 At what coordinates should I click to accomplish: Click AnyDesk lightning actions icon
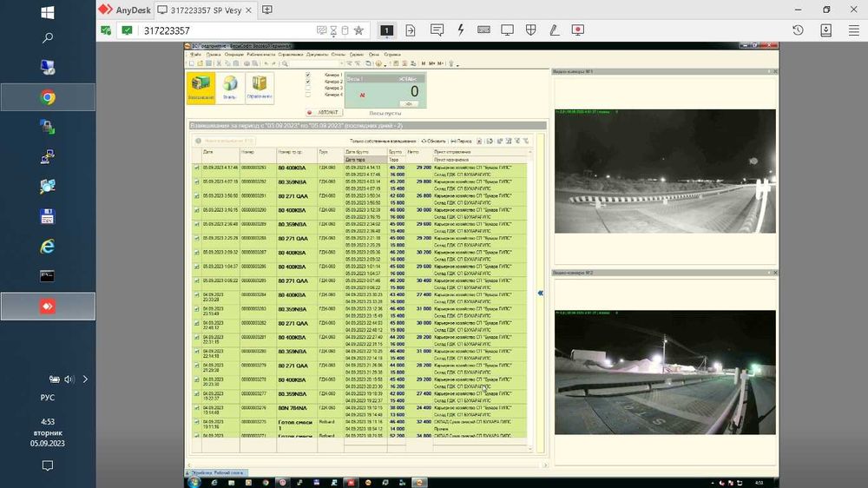(460, 30)
